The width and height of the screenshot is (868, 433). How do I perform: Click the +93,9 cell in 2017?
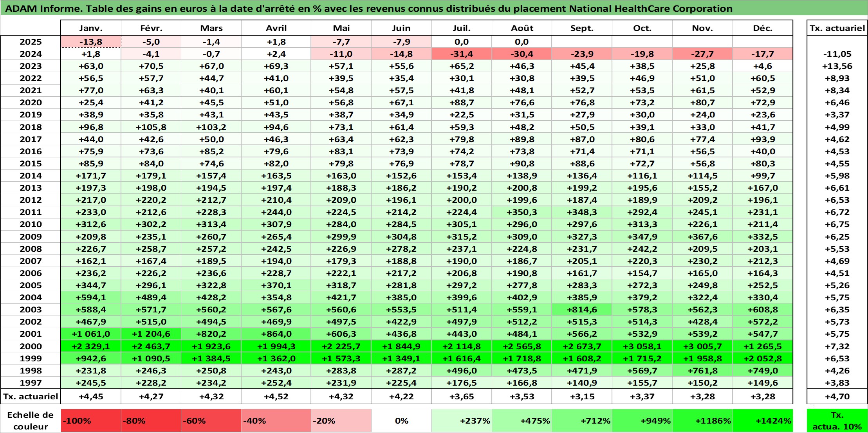pos(763,139)
